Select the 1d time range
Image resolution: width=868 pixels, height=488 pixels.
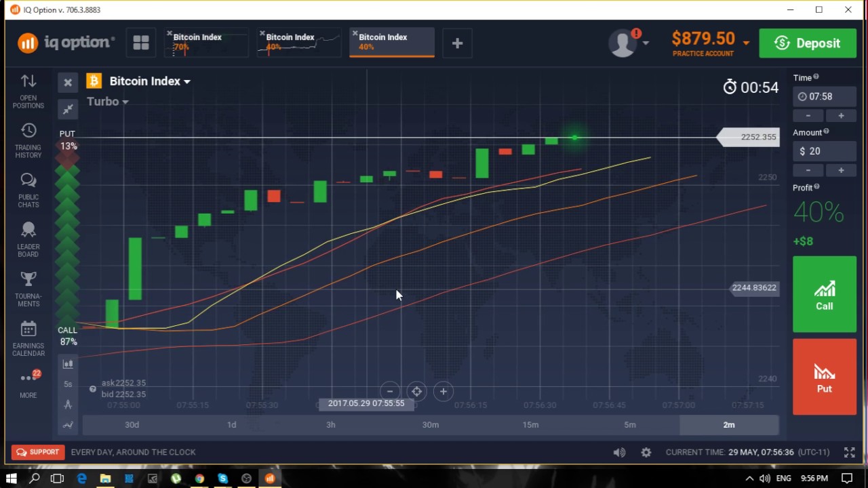click(232, 425)
